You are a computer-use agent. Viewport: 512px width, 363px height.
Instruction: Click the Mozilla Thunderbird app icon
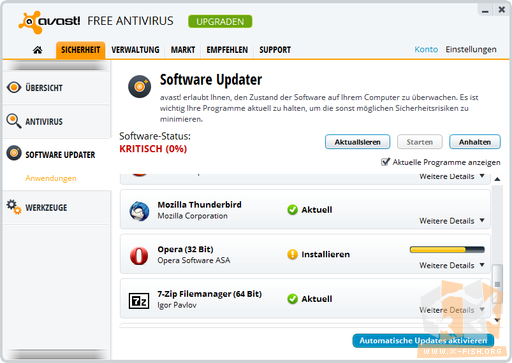pyautogui.click(x=139, y=211)
